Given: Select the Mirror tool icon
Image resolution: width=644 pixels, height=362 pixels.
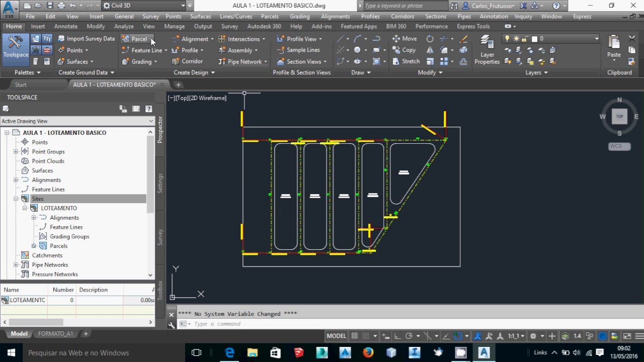Looking at the screenshot, I should coord(430,50).
